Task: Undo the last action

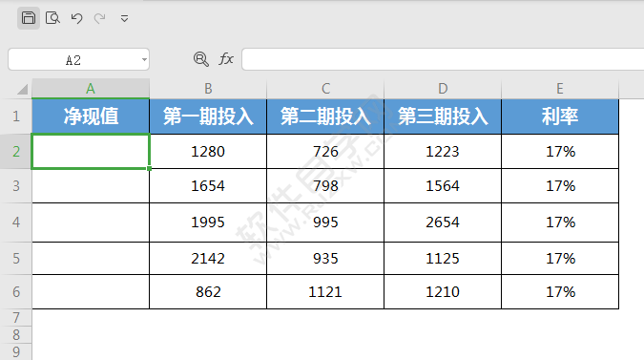Action: [x=76, y=18]
